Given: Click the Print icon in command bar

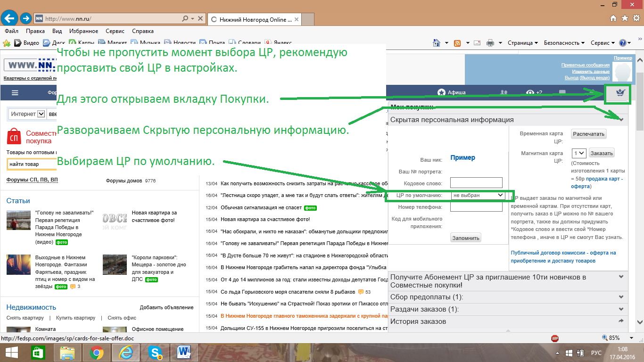Looking at the screenshot, I should pos(490,43).
